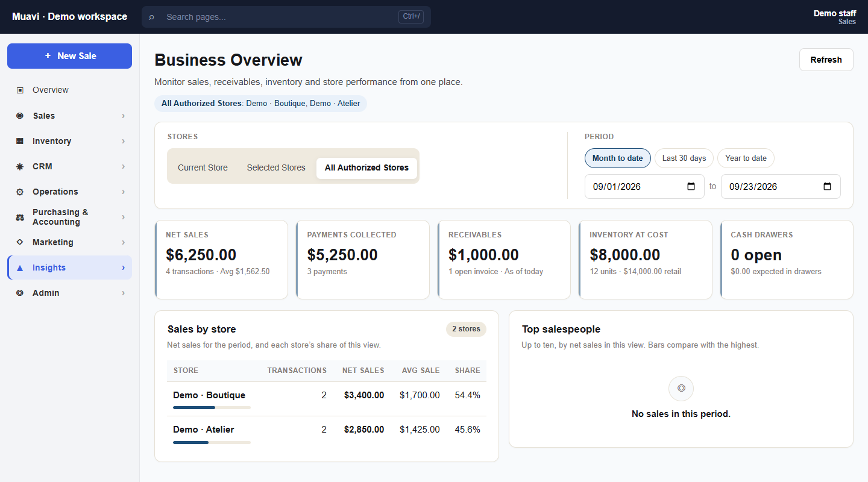Image resolution: width=868 pixels, height=482 pixels.
Task: Open calendar picker for start date 09/01/2026
Action: 691,186
